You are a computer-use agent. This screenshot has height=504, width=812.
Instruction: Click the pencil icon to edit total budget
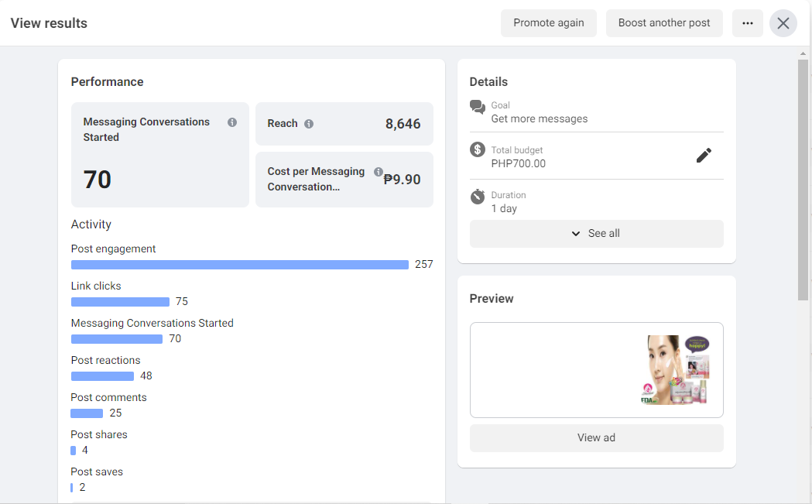pos(703,156)
